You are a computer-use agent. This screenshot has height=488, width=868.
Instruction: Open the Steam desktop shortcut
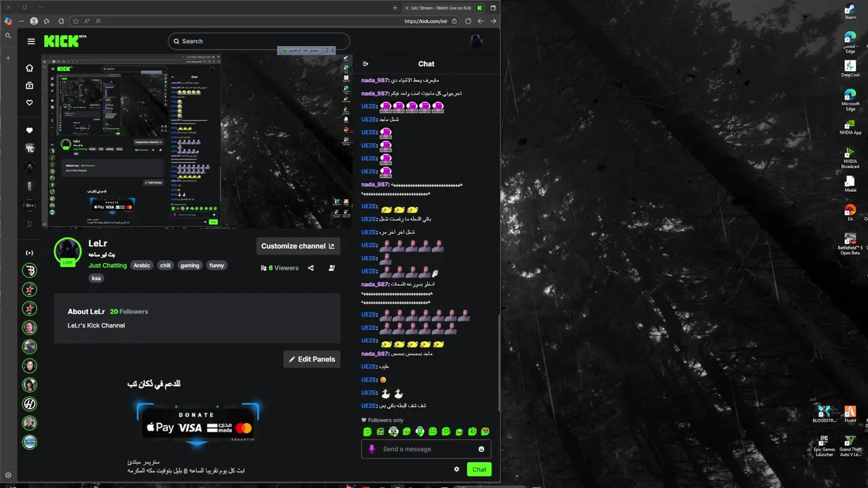point(850,12)
